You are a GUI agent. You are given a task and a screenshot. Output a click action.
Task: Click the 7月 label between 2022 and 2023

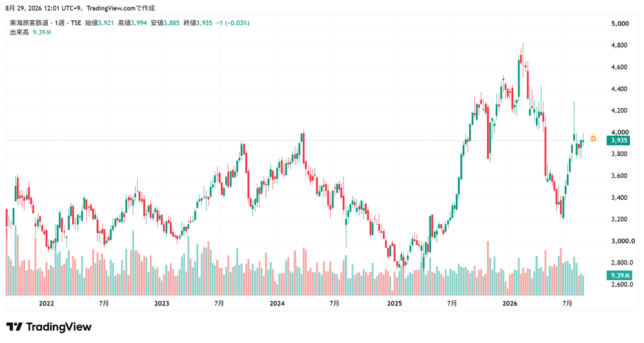point(104,303)
